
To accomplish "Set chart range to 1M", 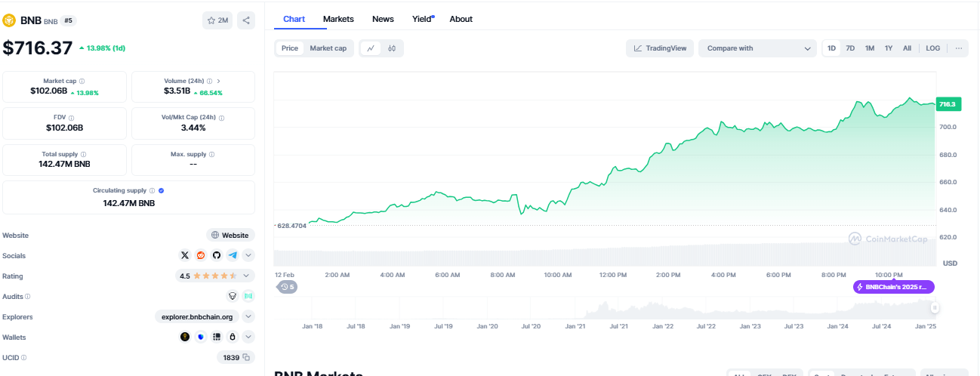I will pos(870,48).
